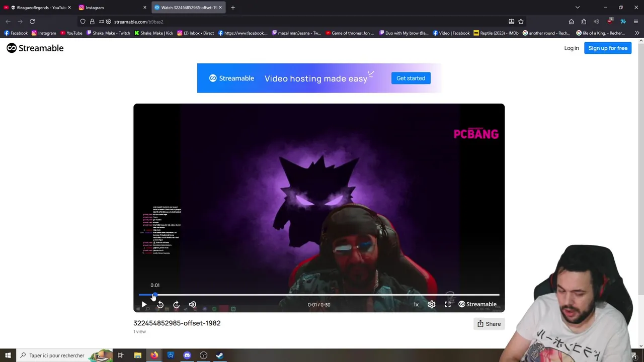
Task: Open Task View on the taskbar
Action: point(121,355)
